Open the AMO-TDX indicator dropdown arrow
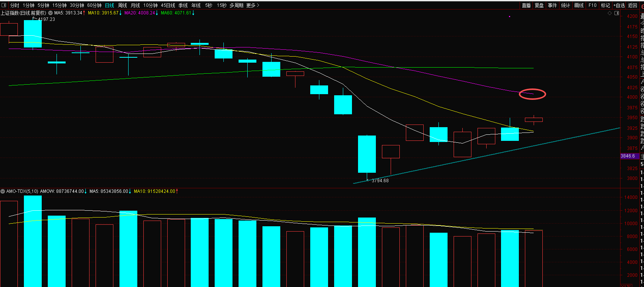The height and width of the screenshot is (287, 644). coord(3,191)
